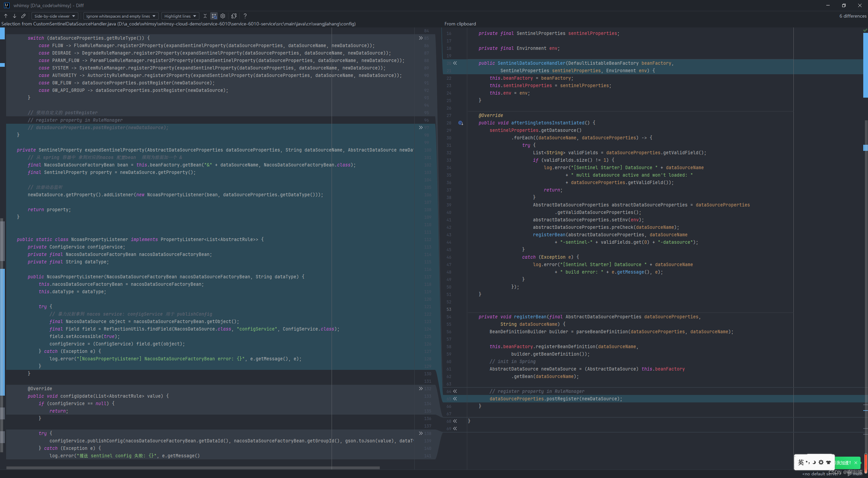The width and height of the screenshot is (868, 478).
Task: Close the green acceleration popup notification
Action: (856, 463)
